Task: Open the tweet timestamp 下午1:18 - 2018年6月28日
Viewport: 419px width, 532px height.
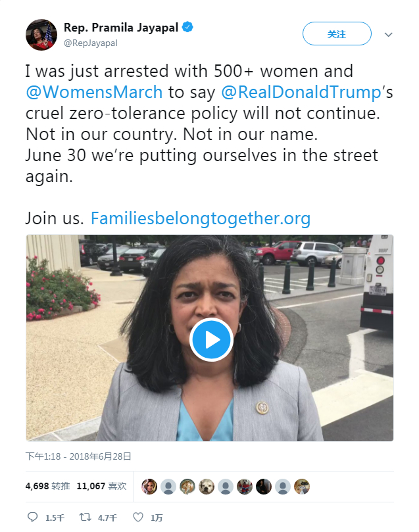Action: click(x=78, y=456)
